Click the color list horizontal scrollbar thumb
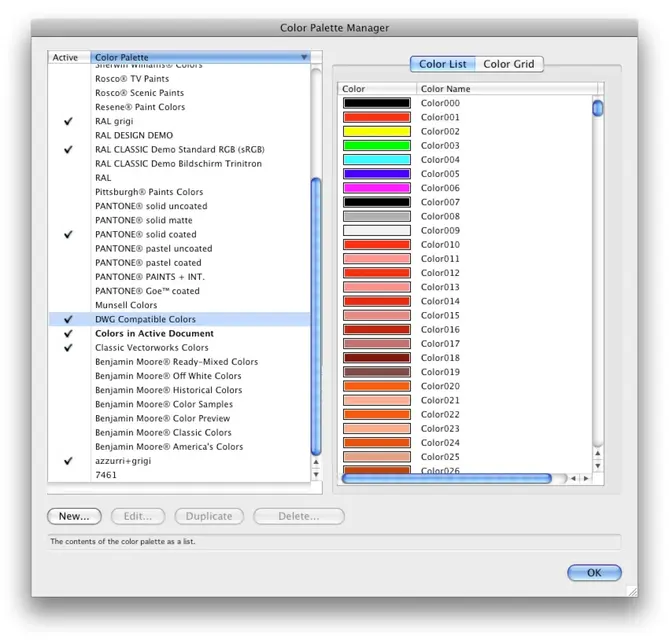This screenshot has height=640, width=669. (x=447, y=478)
